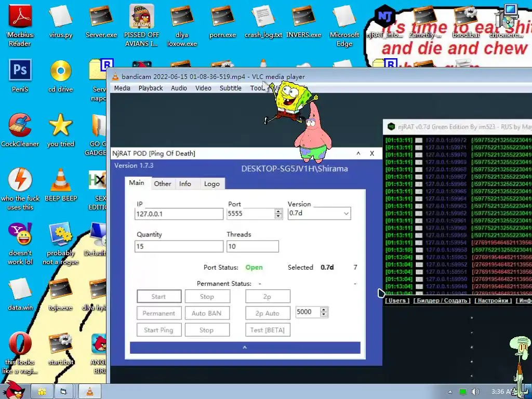
Task: Click the IP field showing 127.0.0.1
Action: 179,214
